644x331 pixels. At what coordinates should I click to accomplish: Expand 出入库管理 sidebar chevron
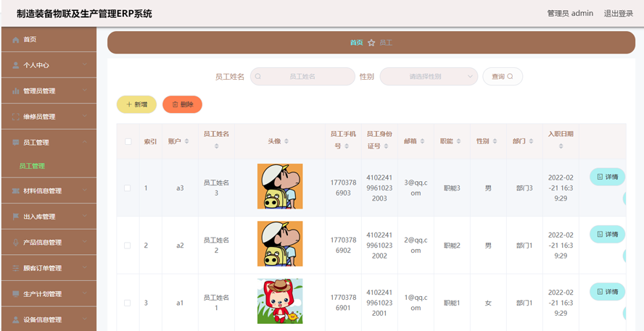85,216
